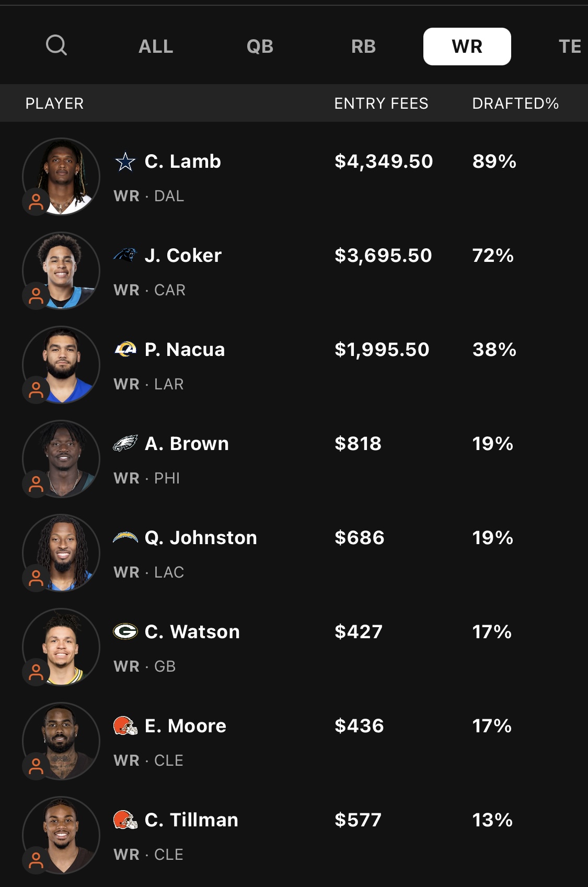The height and width of the screenshot is (887, 588).
Task: Switch to the RB tab
Action: (x=363, y=47)
